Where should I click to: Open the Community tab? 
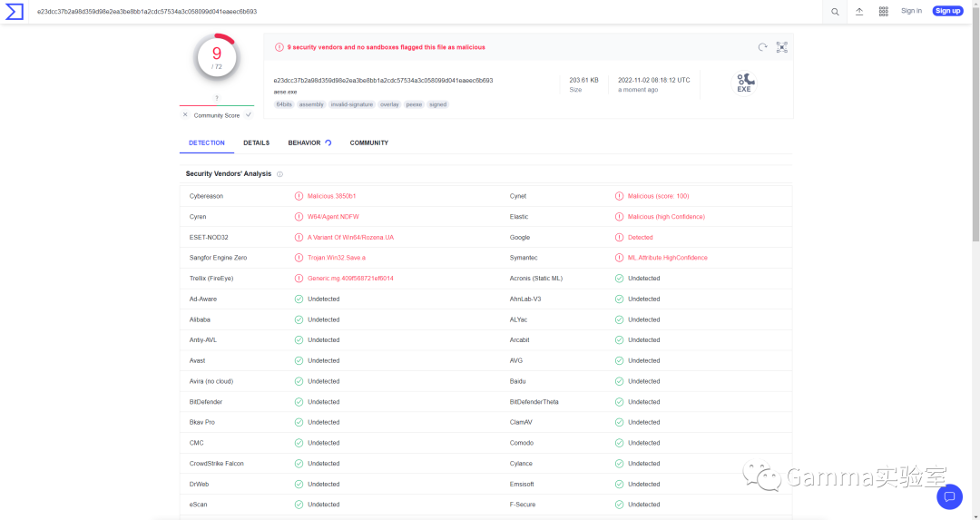[x=368, y=143]
